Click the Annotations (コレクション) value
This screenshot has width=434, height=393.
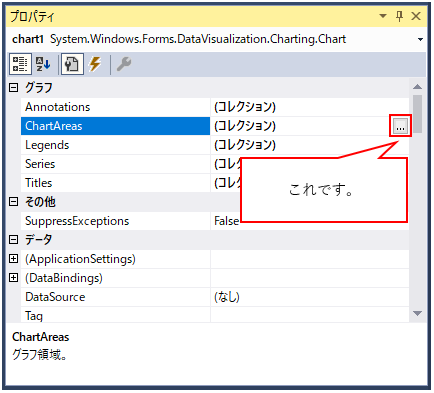tap(245, 107)
